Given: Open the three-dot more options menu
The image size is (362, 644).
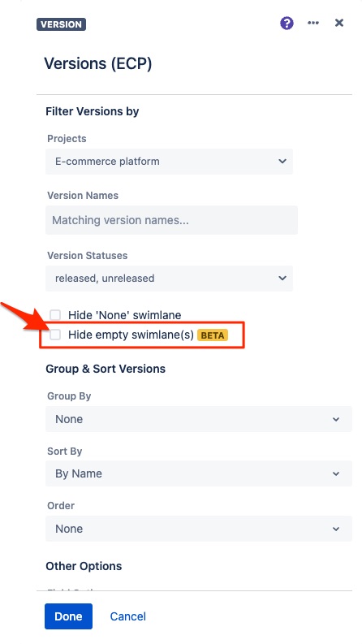Looking at the screenshot, I should point(313,23).
